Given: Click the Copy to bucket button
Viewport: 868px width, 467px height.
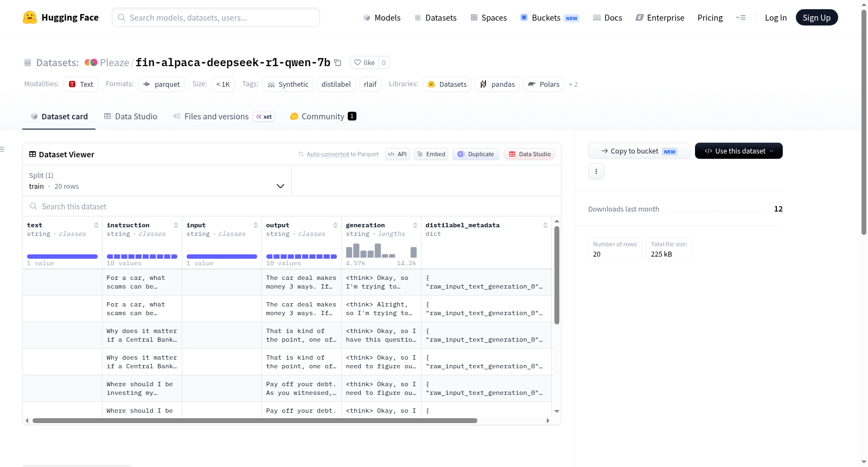Looking at the screenshot, I should tap(639, 151).
